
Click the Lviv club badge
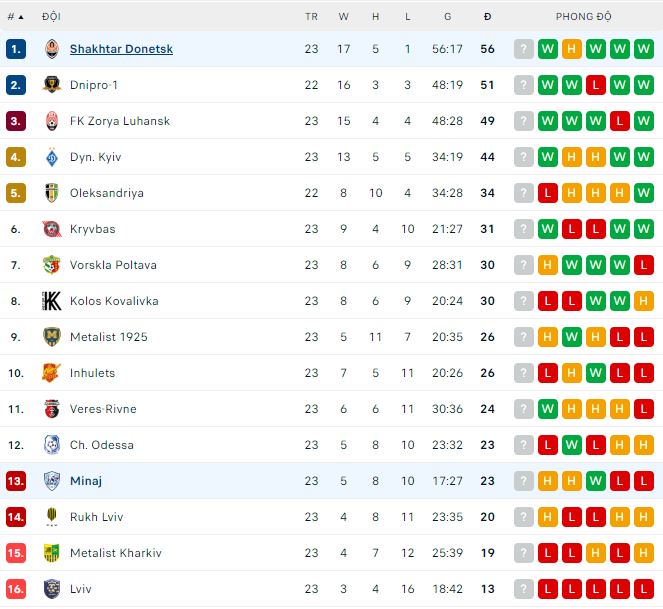click(x=52, y=589)
